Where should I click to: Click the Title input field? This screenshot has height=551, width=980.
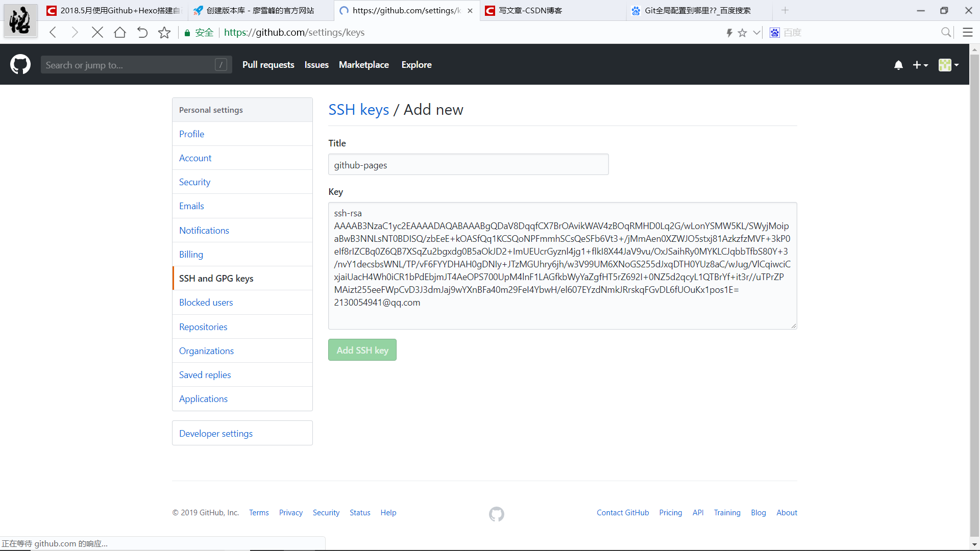(x=468, y=165)
